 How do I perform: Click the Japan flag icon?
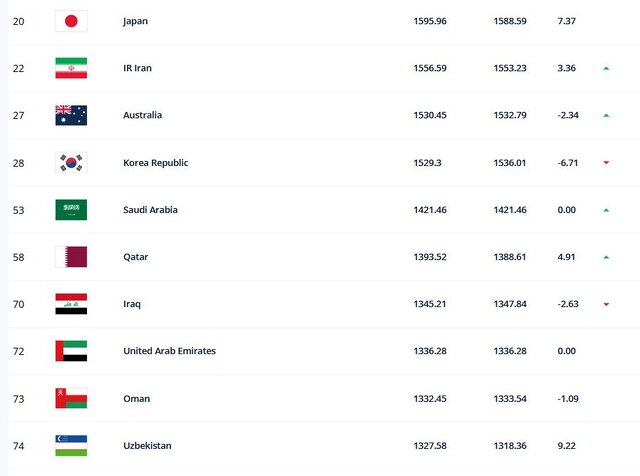coord(71,21)
